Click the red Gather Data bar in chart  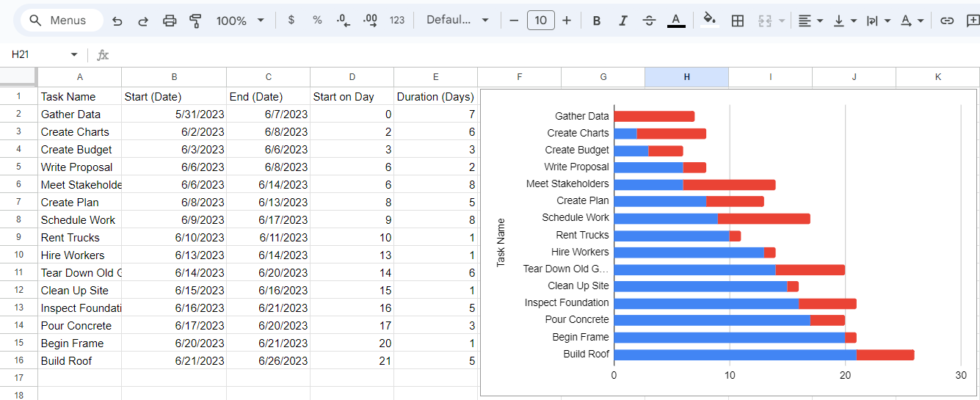(654, 116)
